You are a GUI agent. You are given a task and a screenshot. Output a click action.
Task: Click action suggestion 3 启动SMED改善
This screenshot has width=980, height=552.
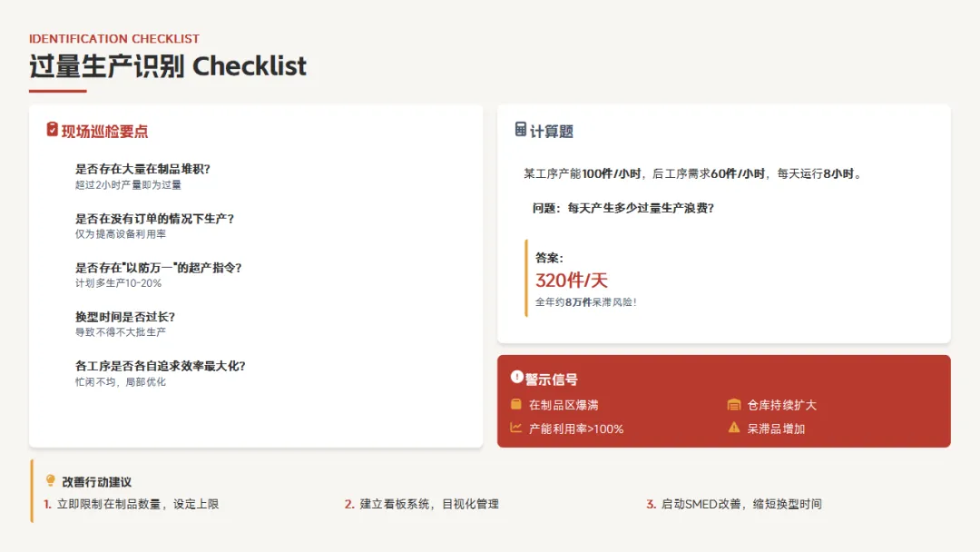point(734,504)
